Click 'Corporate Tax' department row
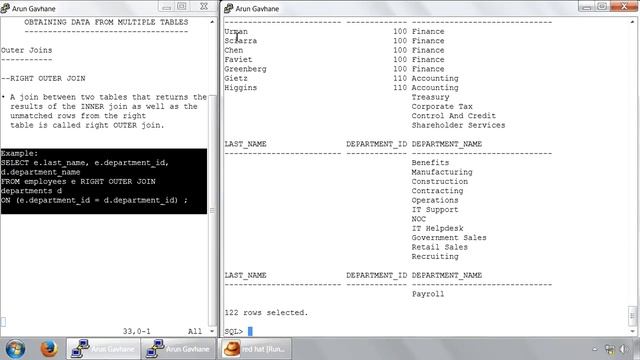640x360 pixels. coord(442,106)
